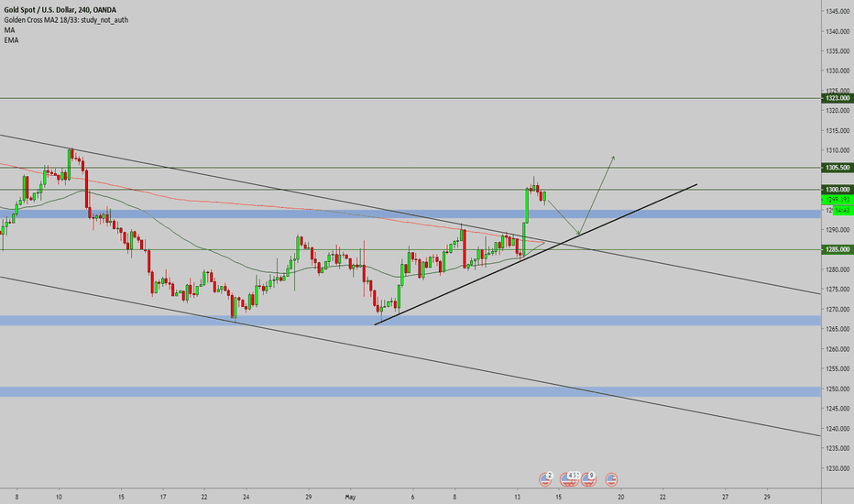Select the MA indicator legend label
Viewport: 854px width, 504px height.
(x=9, y=30)
